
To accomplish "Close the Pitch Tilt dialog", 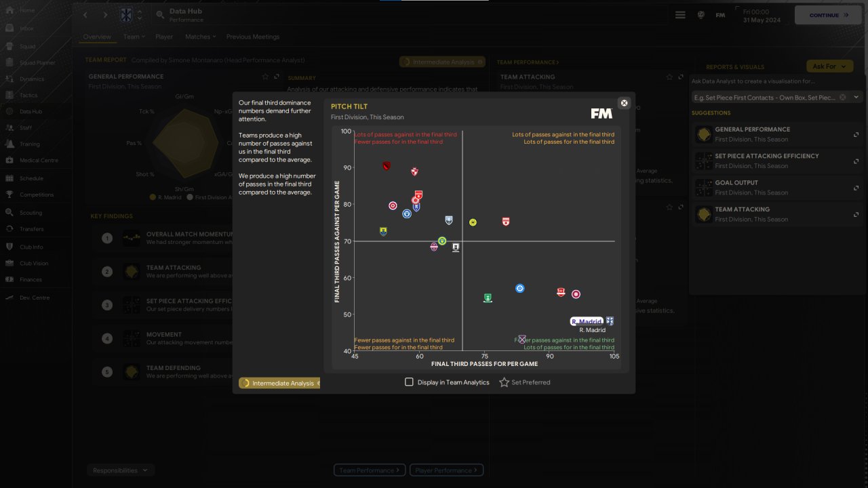I will (x=625, y=103).
